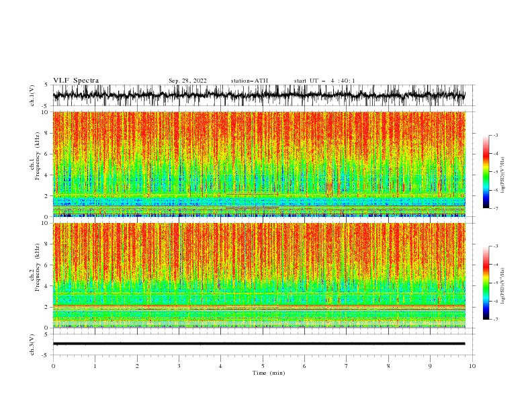Click the time axis tick label "6"
The image size is (532, 411).
coord(304,366)
